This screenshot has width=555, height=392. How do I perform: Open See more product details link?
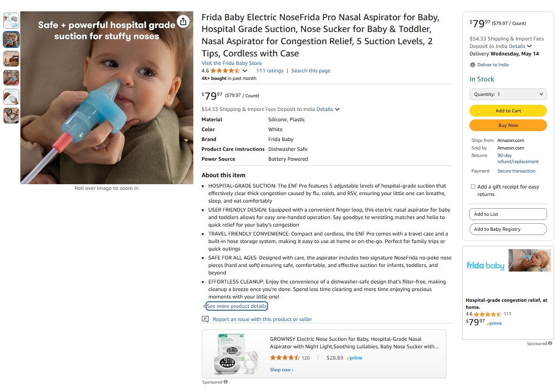coord(237,306)
